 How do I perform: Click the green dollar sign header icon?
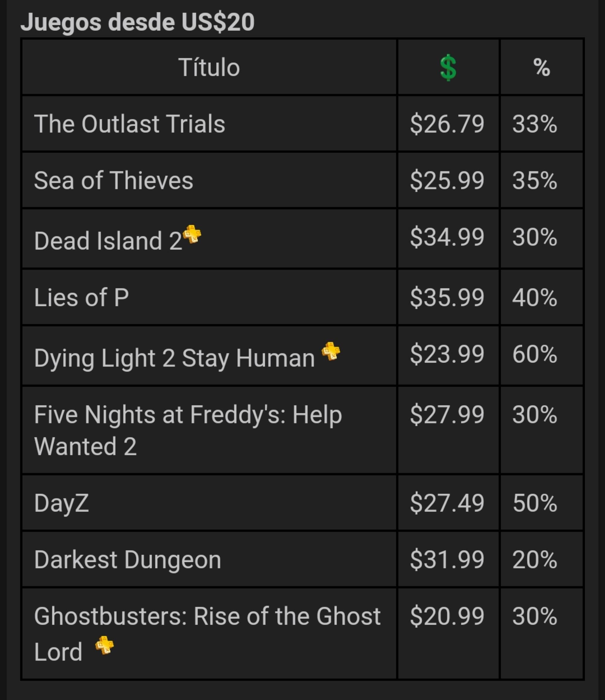(x=448, y=68)
